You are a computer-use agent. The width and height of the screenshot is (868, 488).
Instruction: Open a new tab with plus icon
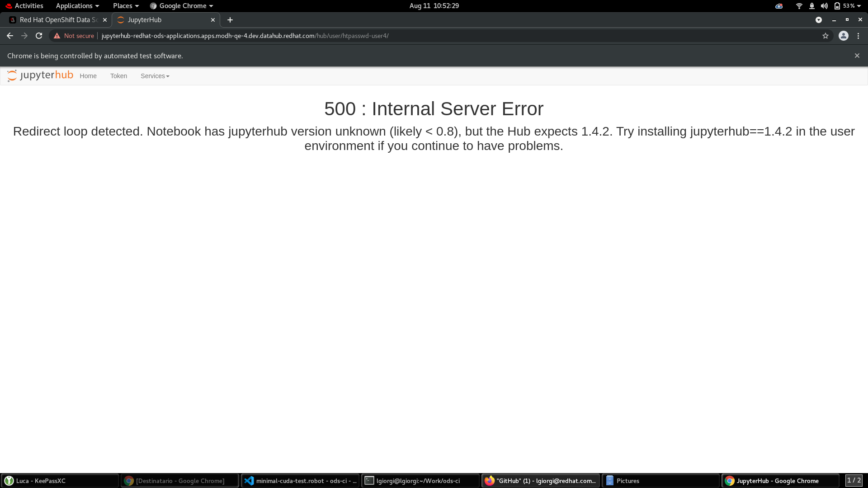[230, 20]
